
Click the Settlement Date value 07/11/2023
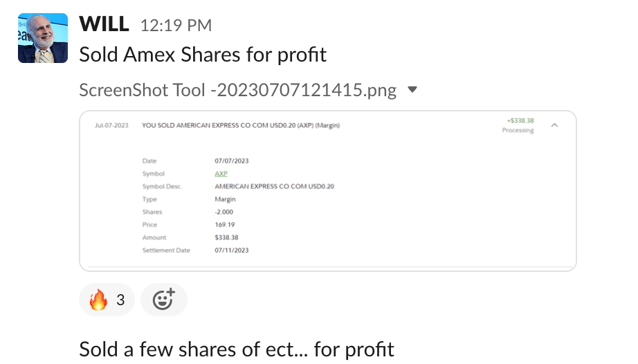(x=231, y=250)
